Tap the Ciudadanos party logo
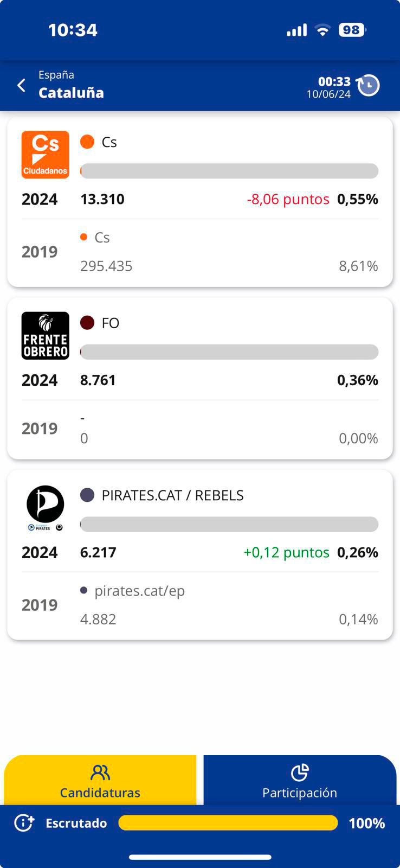Image resolution: width=400 pixels, height=868 pixels. tap(46, 155)
